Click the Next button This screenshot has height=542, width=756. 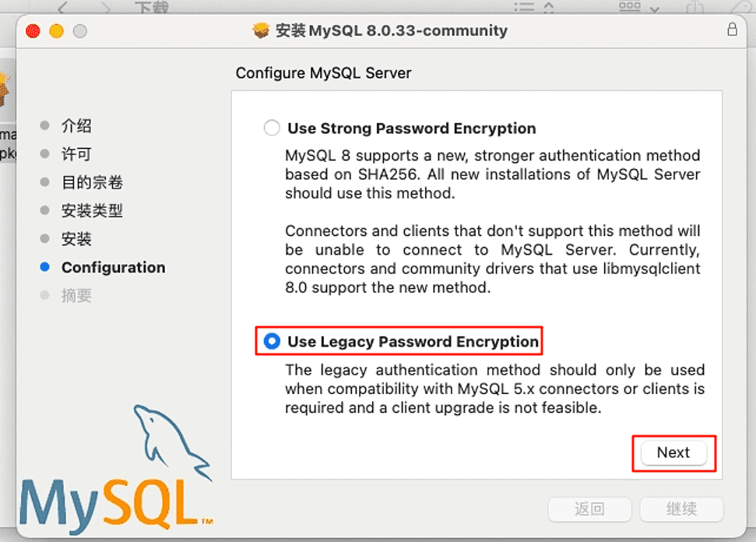673,452
